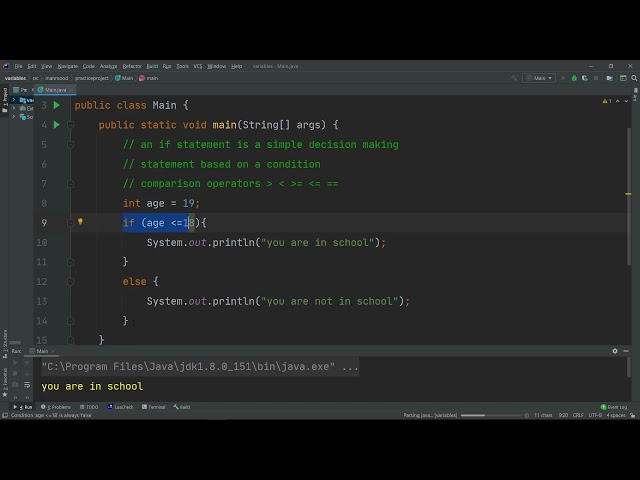
Task: Click the editor vertical scrollbar
Action: tap(629, 196)
